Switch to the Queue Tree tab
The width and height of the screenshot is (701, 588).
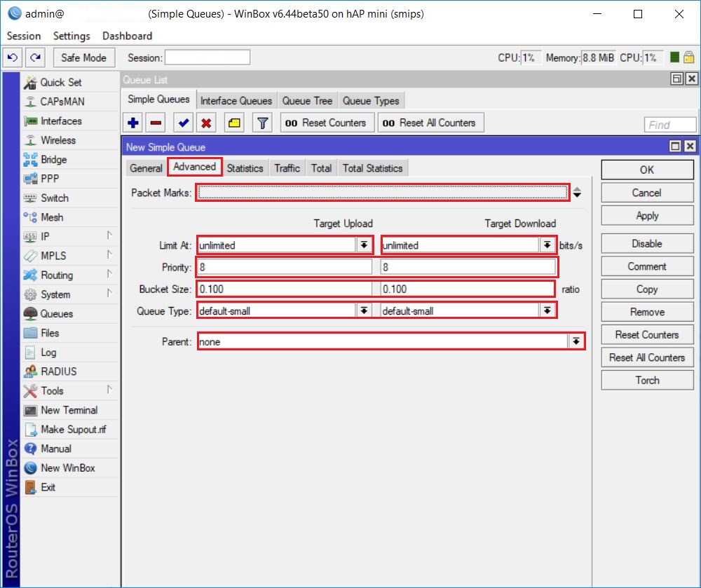[307, 100]
